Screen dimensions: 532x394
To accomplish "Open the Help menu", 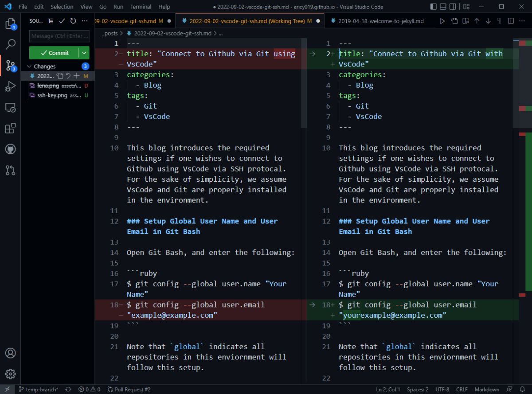I will 164,7.
